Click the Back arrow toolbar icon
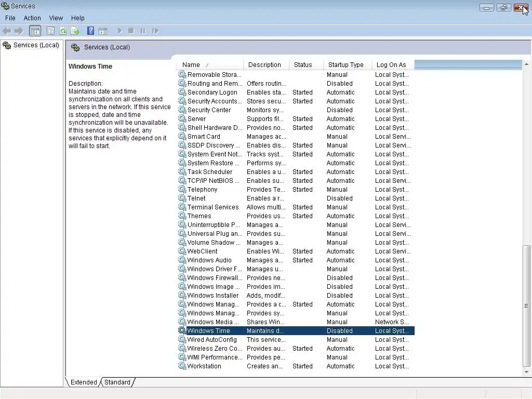532x399 pixels. [7, 31]
